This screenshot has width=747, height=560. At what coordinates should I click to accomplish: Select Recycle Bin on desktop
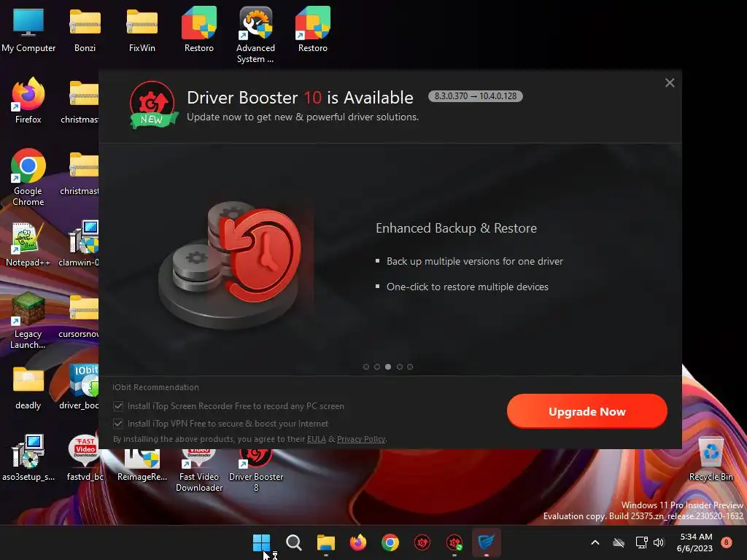tap(711, 459)
